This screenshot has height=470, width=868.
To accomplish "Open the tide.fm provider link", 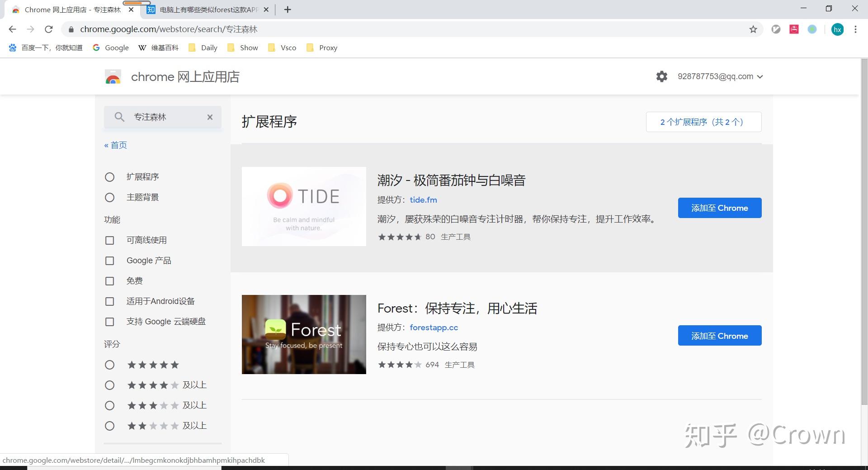I will (423, 199).
